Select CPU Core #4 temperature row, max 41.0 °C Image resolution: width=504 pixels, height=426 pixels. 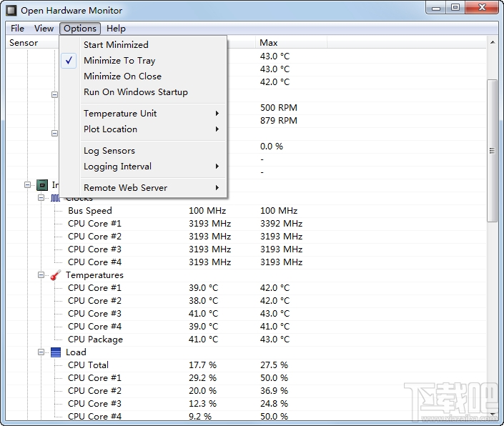pos(246,327)
